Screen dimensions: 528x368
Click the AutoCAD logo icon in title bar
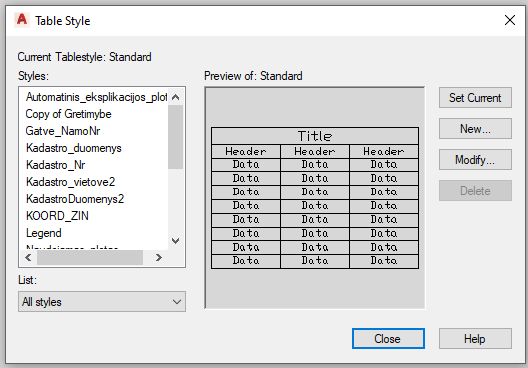(x=22, y=20)
